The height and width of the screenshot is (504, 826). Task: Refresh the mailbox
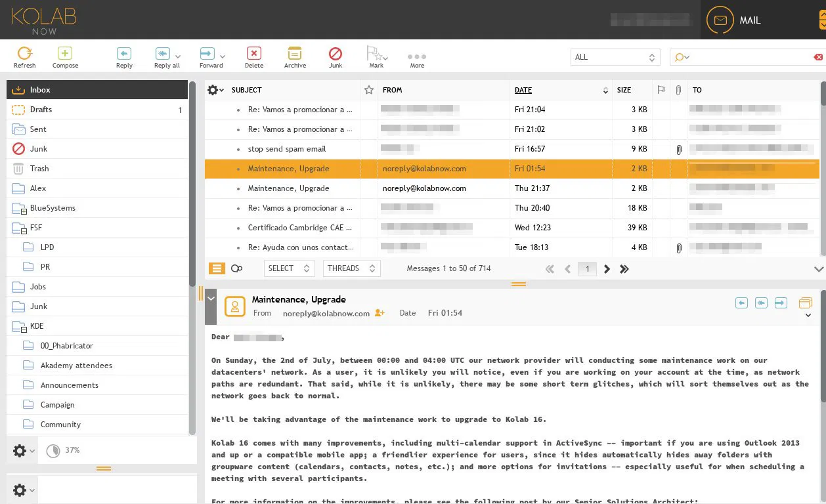tap(24, 57)
